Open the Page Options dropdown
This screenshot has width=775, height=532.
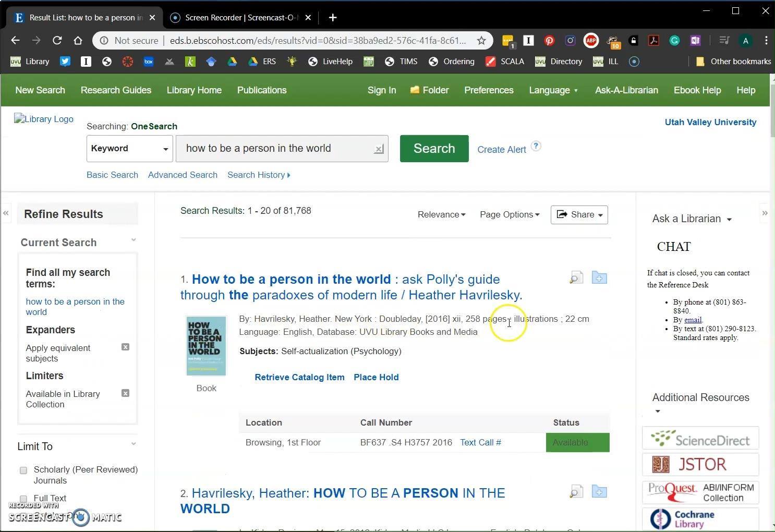(510, 214)
